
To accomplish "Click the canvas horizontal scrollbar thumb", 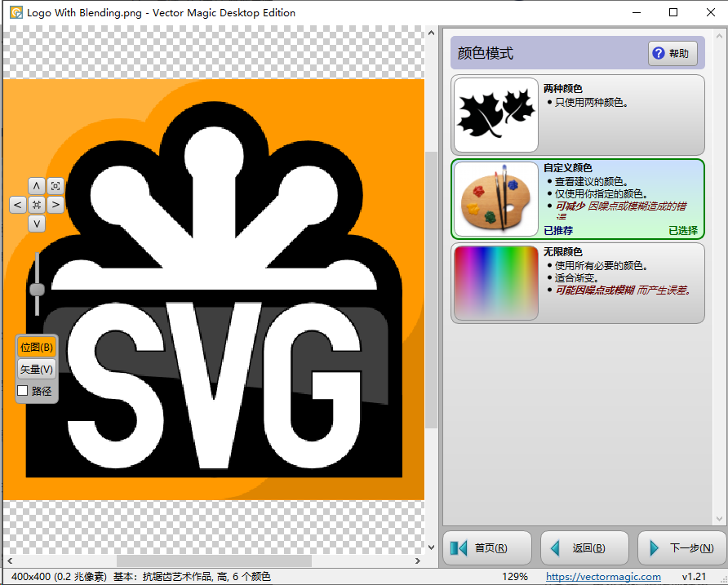I will point(214,561).
